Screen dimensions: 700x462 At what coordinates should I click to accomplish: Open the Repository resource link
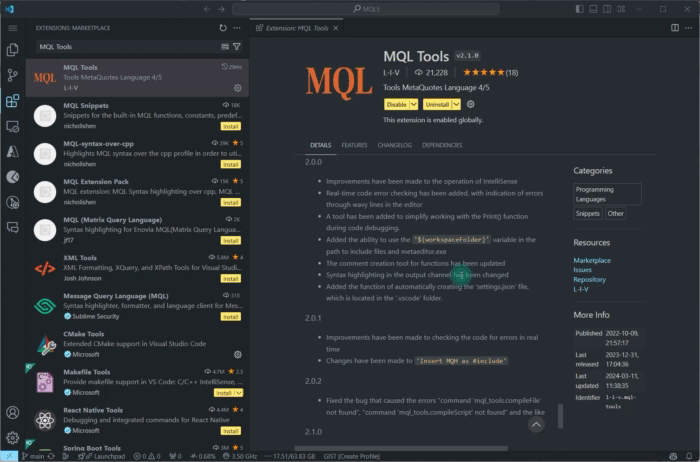pyautogui.click(x=589, y=279)
